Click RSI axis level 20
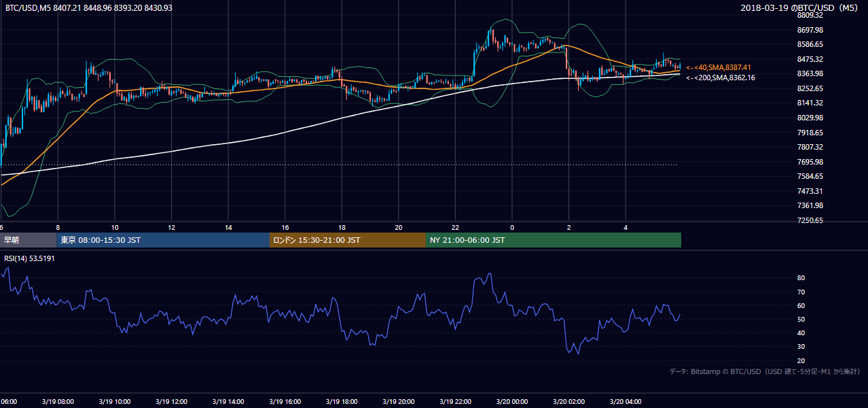Image resolution: width=868 pixels, height=408 pixels. [801, 360]
